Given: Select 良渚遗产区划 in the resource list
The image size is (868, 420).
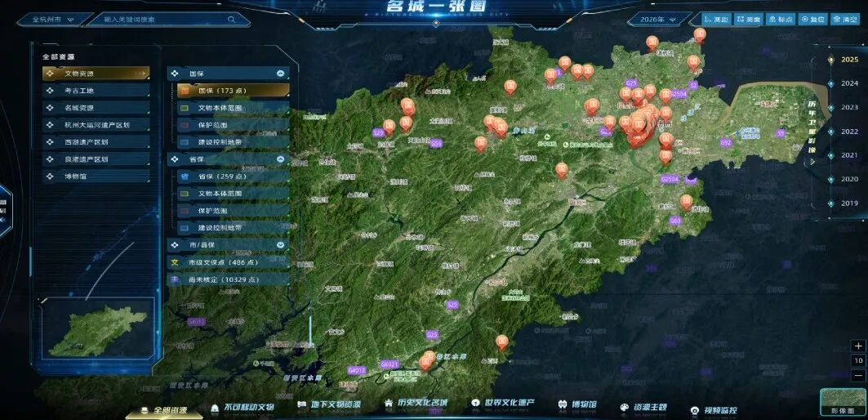Looking at the screenshot, I should (96, 159).
